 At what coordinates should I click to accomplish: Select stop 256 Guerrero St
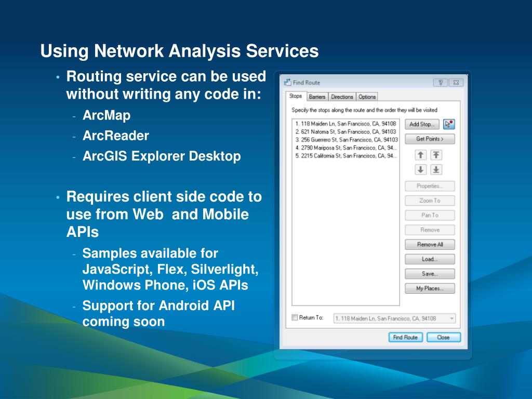pyautogui.click(x=345, y=140)
